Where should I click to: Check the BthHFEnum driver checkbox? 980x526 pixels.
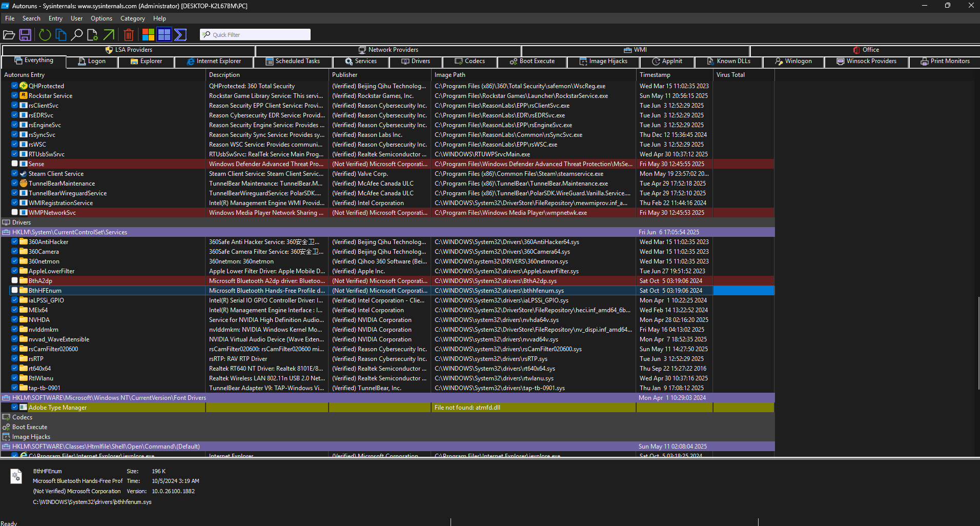[x=14, y=290]
